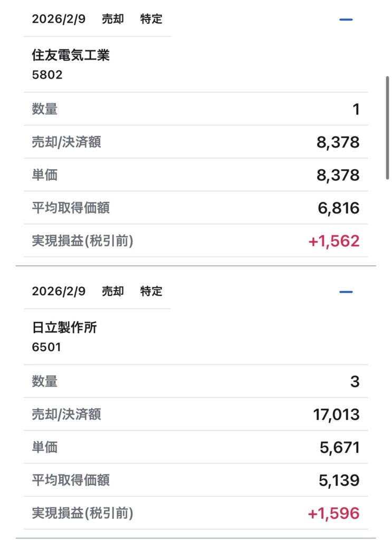
Task: Open the 住友電気工業 stock name
Action: (71, 55)
